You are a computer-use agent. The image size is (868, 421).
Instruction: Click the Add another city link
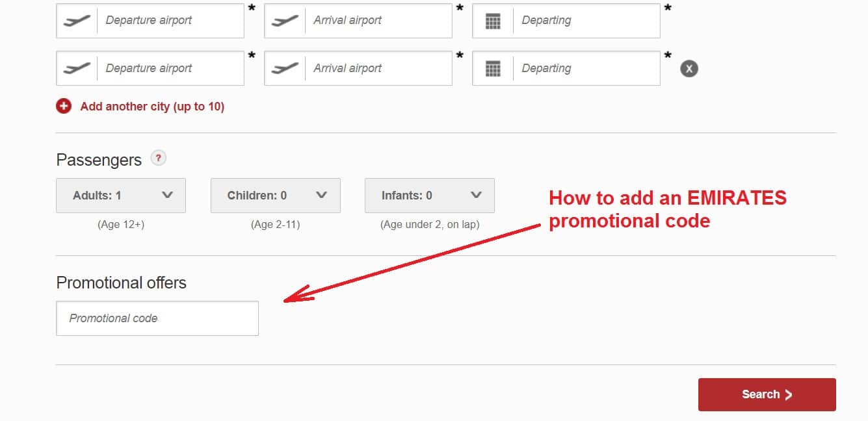(151, 106)
